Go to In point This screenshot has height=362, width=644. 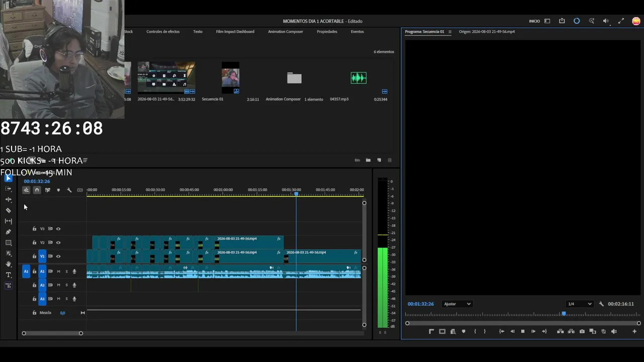502,331
